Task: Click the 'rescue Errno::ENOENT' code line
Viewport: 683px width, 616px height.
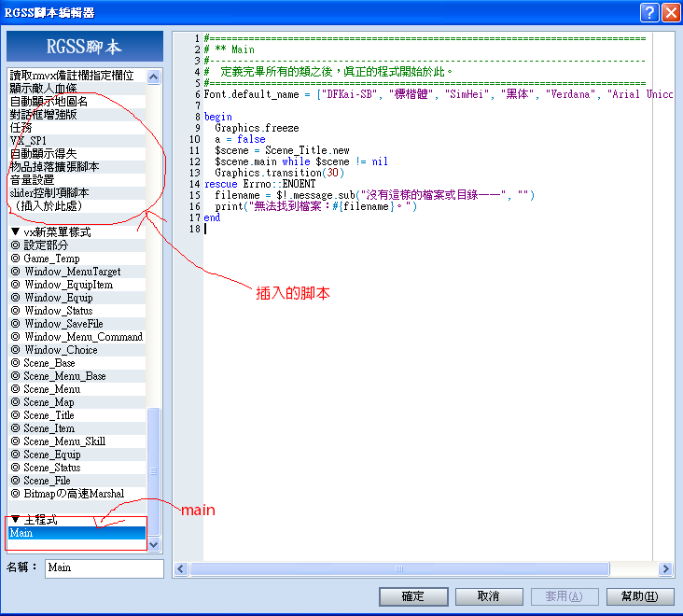Action: pyautogui.click(x=259, y=184)
